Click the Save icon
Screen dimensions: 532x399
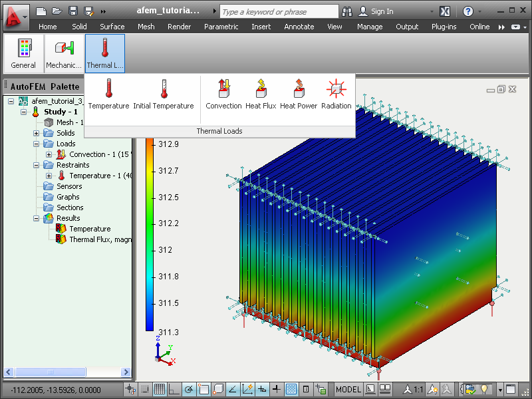coord(73,11)
